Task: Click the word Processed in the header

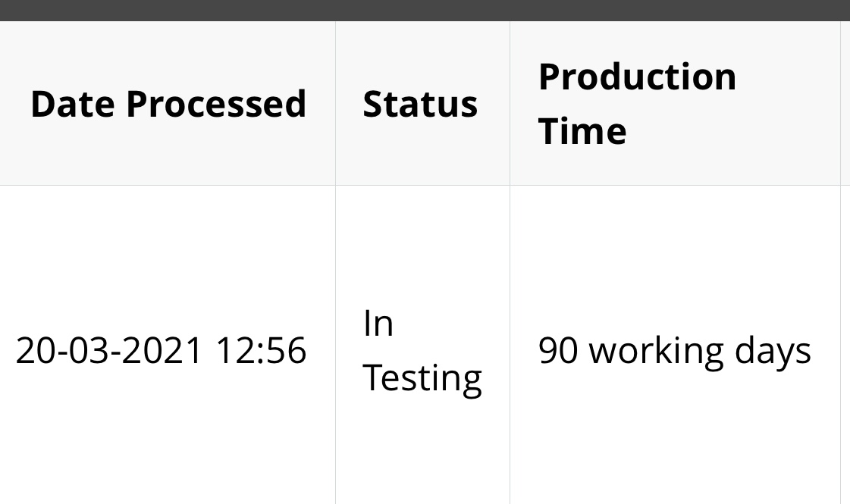Action: point(216,104)
